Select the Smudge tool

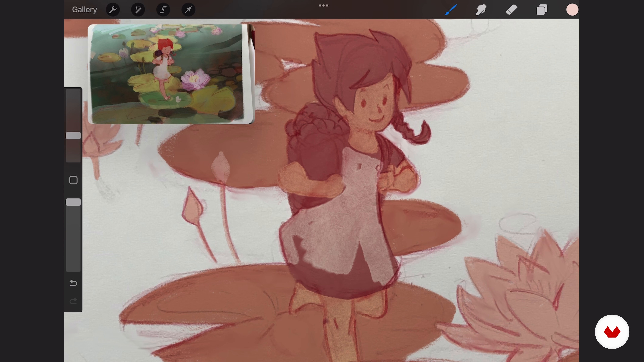click(481, 10)
